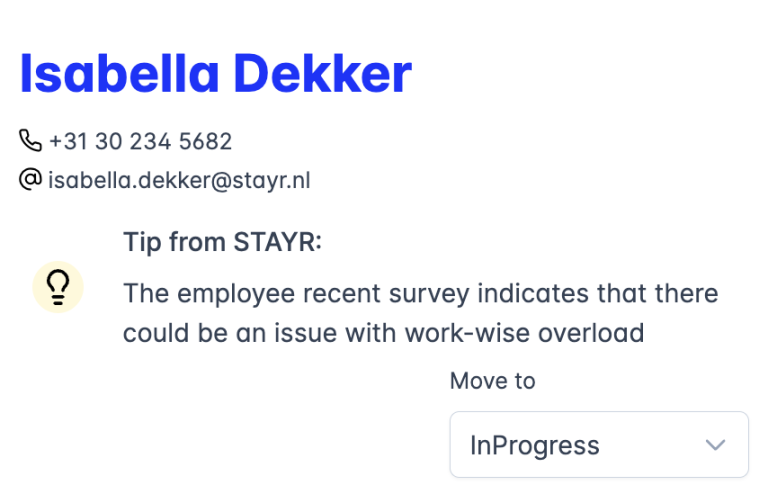Click the 'Tip from STAYR:' heading

point(222,242)
